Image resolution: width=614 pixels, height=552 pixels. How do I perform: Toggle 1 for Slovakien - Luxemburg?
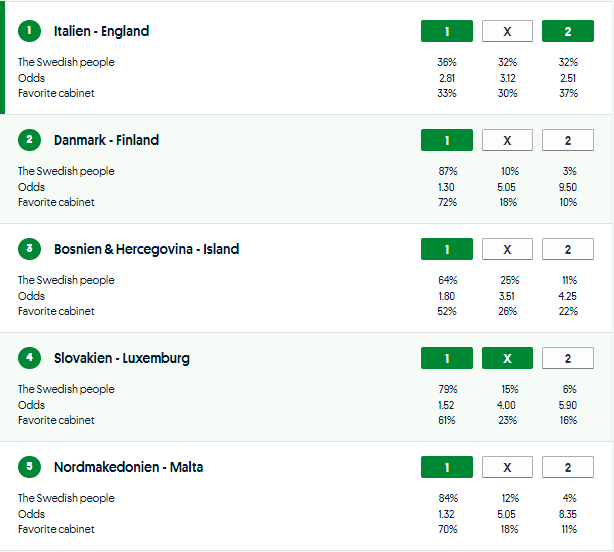[447, 358]
